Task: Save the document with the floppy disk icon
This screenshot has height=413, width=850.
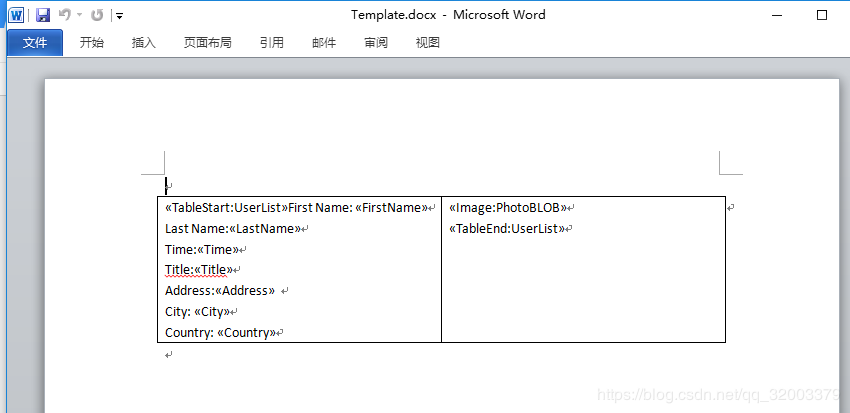Action: (43, 15)
